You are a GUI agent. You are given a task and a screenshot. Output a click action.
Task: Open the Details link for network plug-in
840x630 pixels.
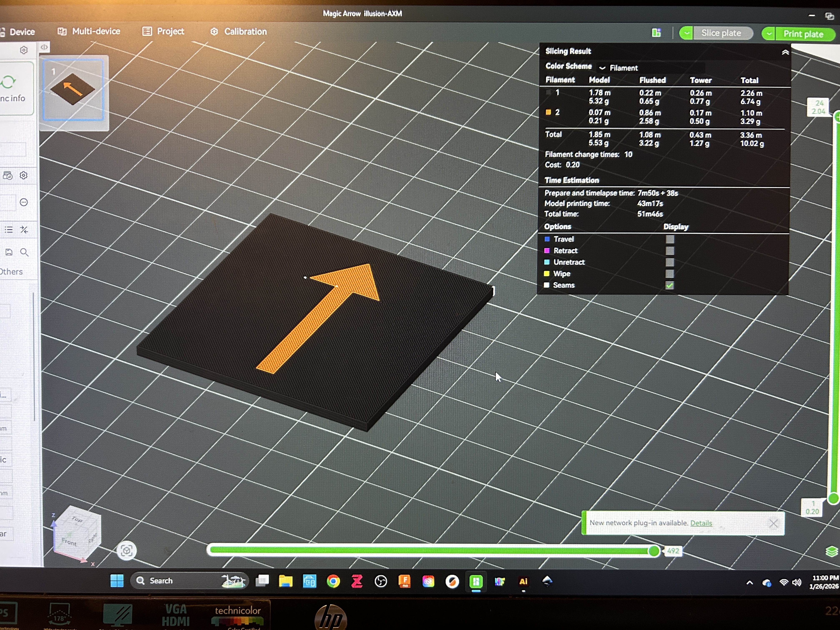pyautogui.click(x=701, y=523)
